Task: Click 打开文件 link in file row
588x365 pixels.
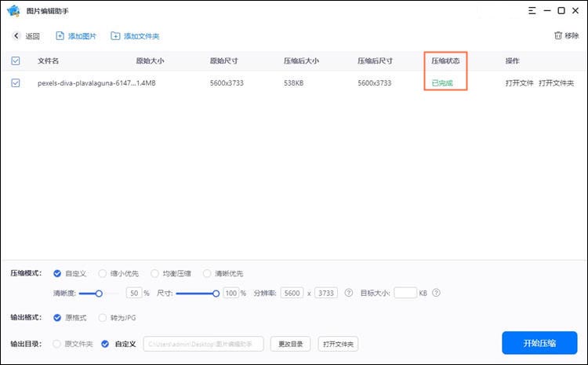Action: (x=519, y=83)
